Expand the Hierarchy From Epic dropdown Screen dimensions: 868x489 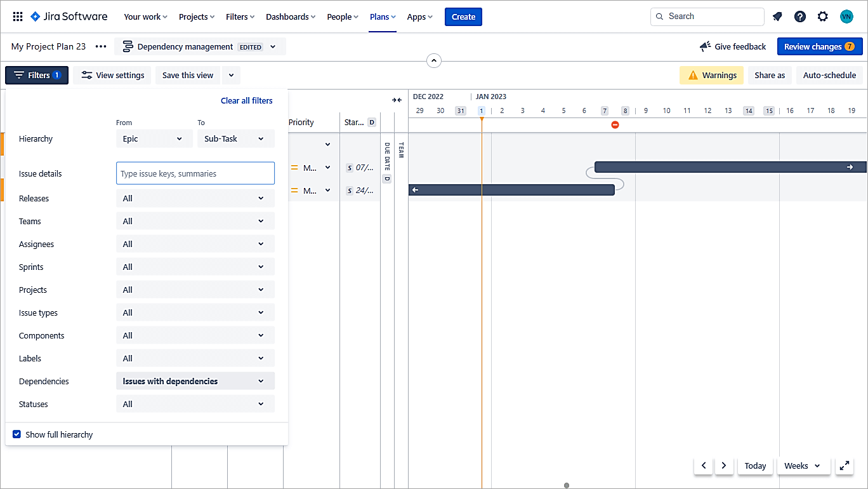pyautogui.click(x=154, y=138)
